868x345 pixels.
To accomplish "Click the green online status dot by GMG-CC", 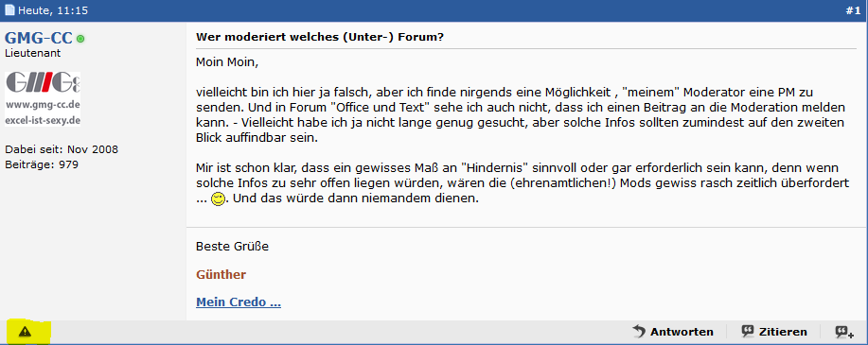I will [x=80, y=39].
